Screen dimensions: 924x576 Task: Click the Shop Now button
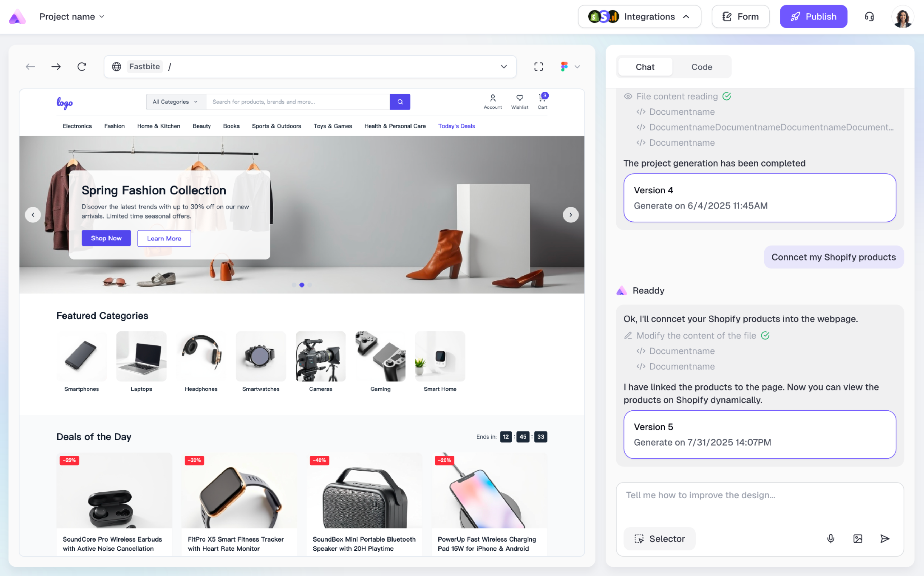(106, 238)
